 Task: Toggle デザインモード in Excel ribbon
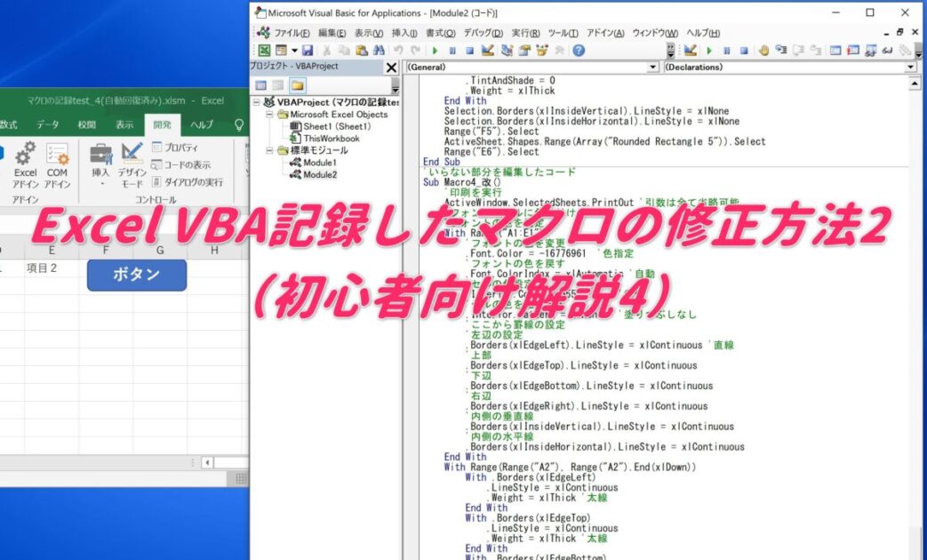click(132, 165)
